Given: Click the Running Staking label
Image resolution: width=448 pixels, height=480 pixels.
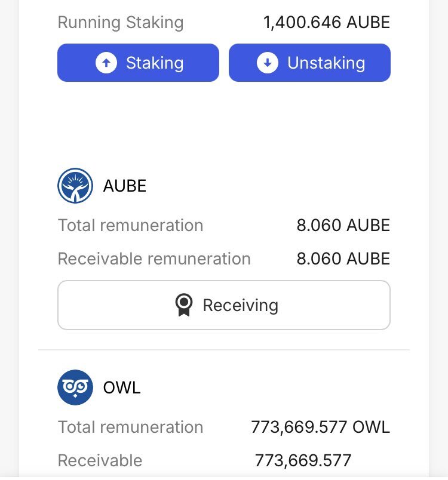Looking at the screenshot, I should click(x=121, y=23).
